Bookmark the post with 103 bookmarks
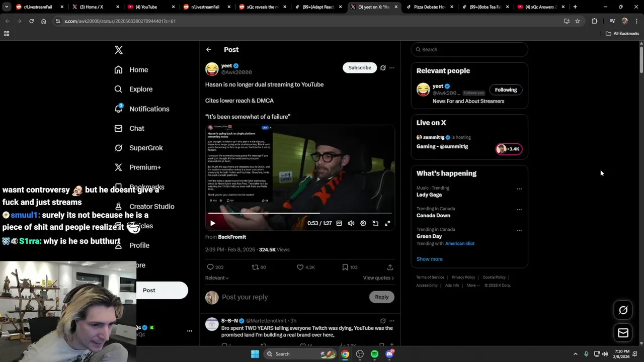This screenshot has height=362, width=644. (350, 267)
